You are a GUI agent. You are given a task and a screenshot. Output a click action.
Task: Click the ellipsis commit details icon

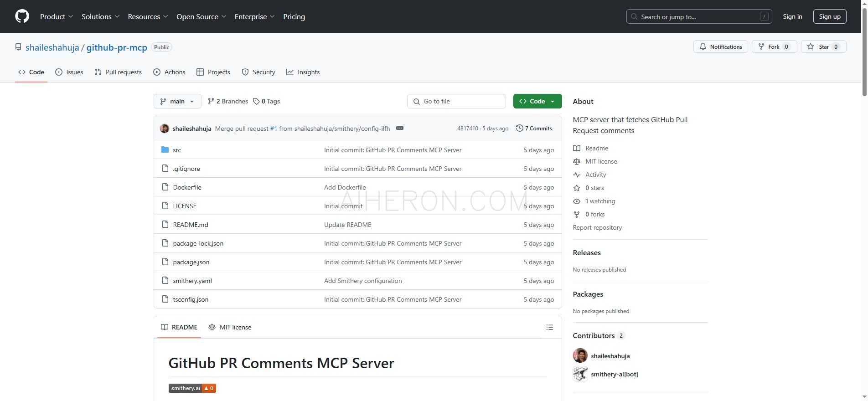tap(400, 129)
